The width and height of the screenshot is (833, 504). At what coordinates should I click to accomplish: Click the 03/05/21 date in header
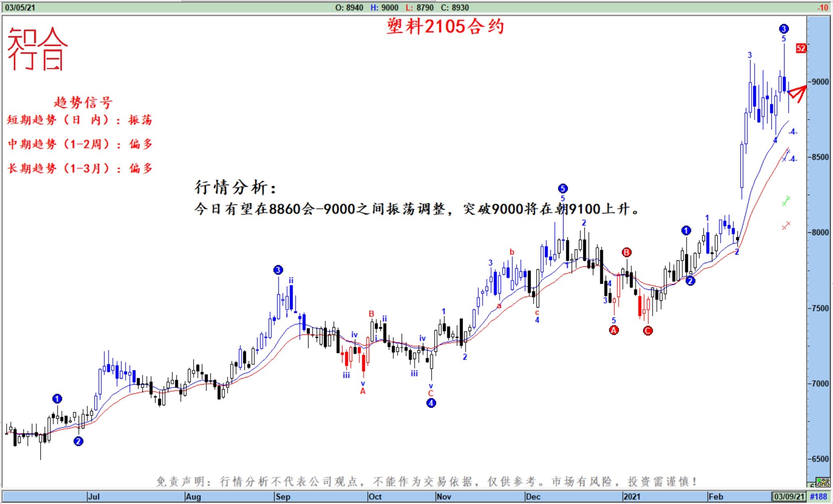click(x=20, y=8)
